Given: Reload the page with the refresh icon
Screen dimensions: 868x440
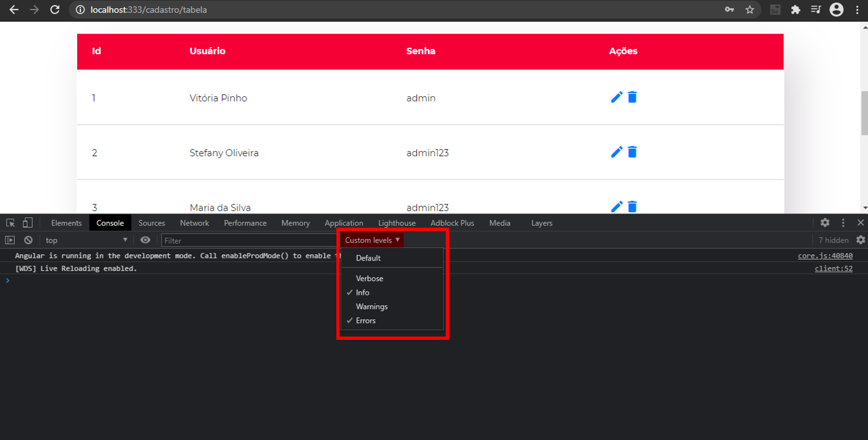Looking at the screenshot, I should pos(55,10).
